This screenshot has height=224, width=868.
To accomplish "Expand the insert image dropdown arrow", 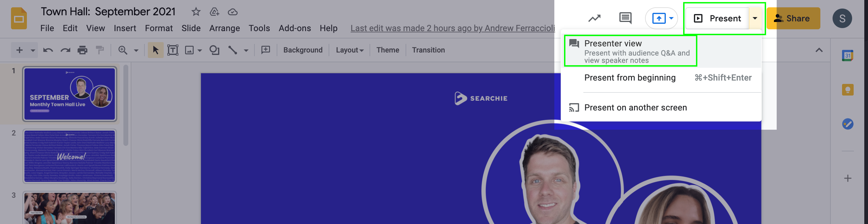I will (200, 51).
